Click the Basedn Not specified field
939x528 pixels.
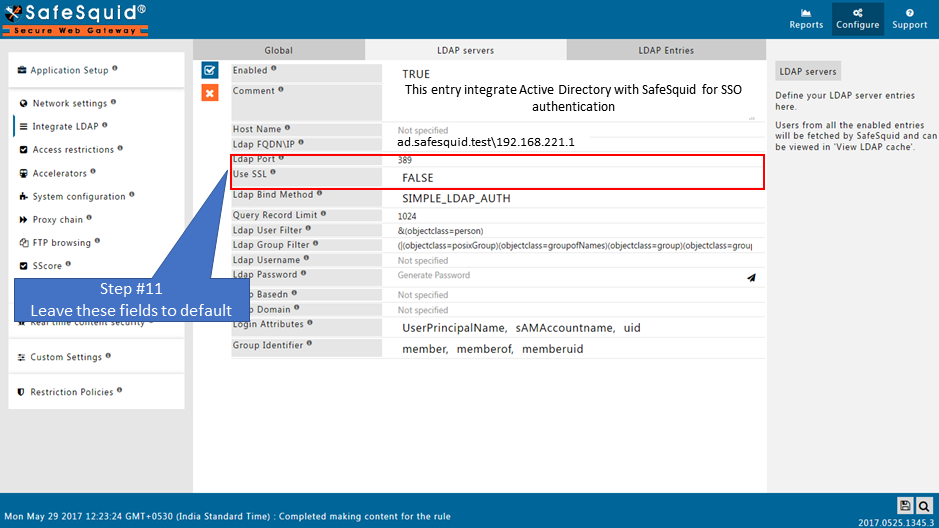coord(573,295)
